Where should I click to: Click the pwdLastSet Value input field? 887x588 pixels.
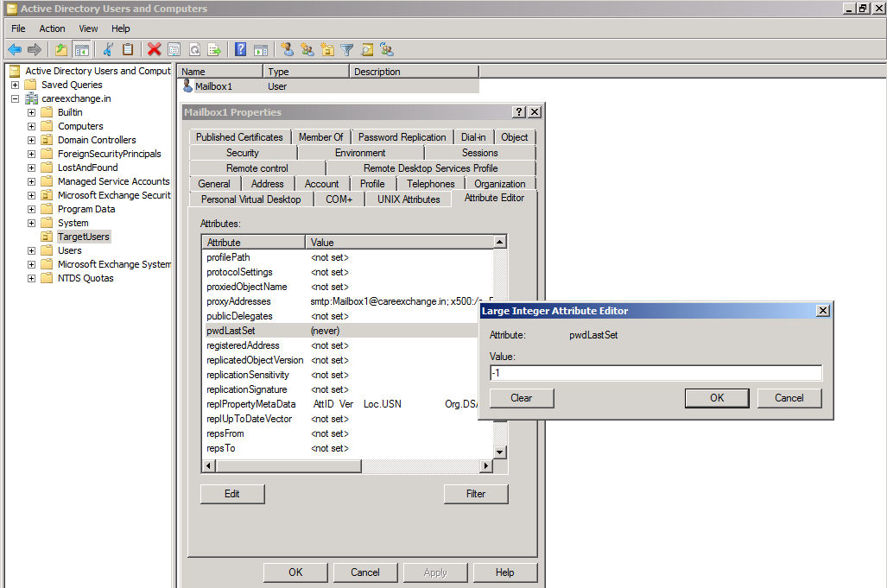coord(656,373)
